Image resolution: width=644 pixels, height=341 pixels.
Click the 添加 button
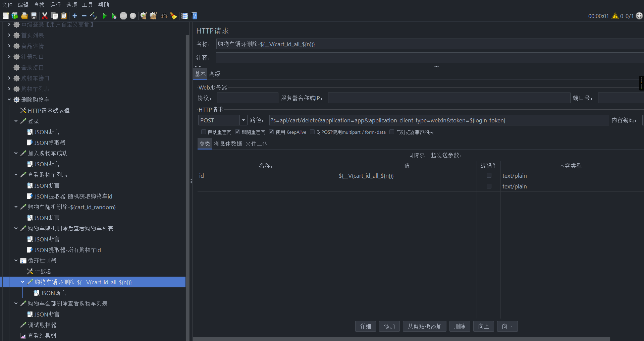pyautogui.click(x=389, y=326)
